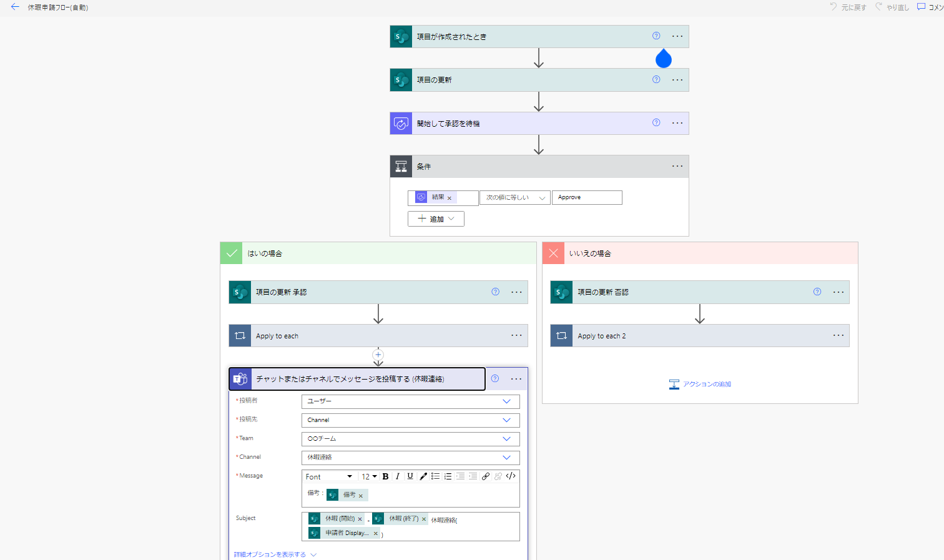The height and width of the screenshot is (560, 944).
Task: Open the Channel 休暇連絡 dropdown
Action: pyautogui.click(x=410, y=458)
